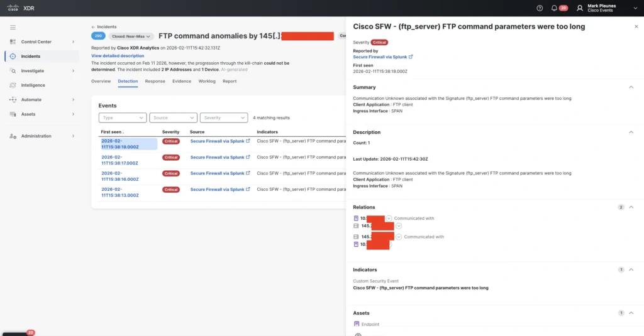The width and height of the screenshot is (644, 336).
Task: Open pivot menu for first 145.x address
Action: 398,226
